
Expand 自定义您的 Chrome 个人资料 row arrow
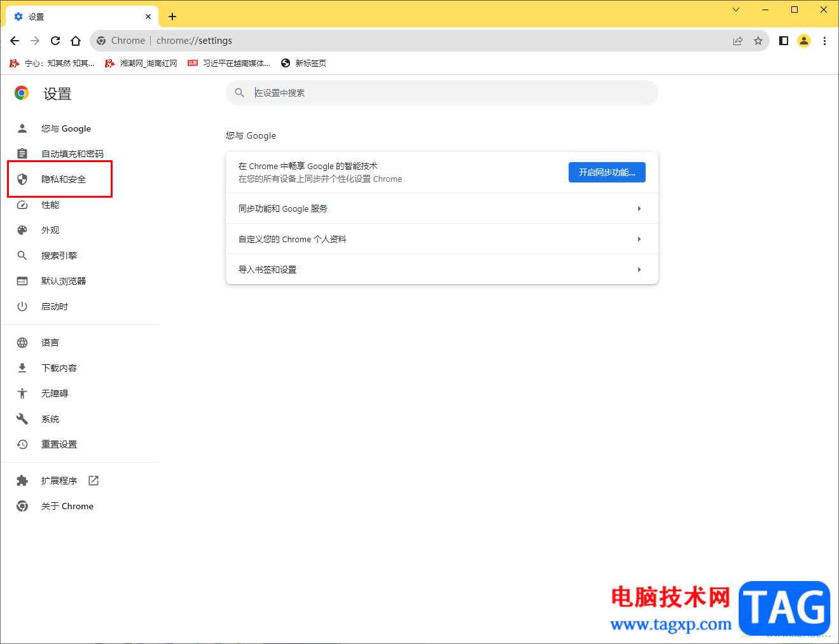click(x=639, y=239)
